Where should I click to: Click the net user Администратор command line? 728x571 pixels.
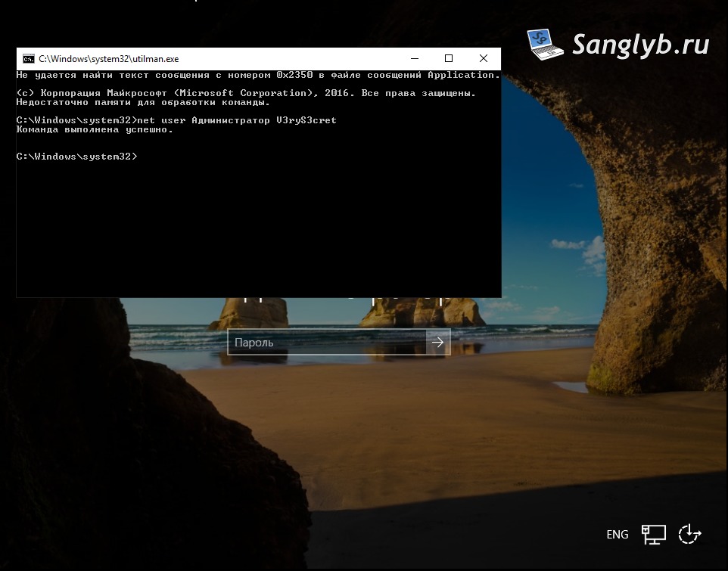pos(176,120)
